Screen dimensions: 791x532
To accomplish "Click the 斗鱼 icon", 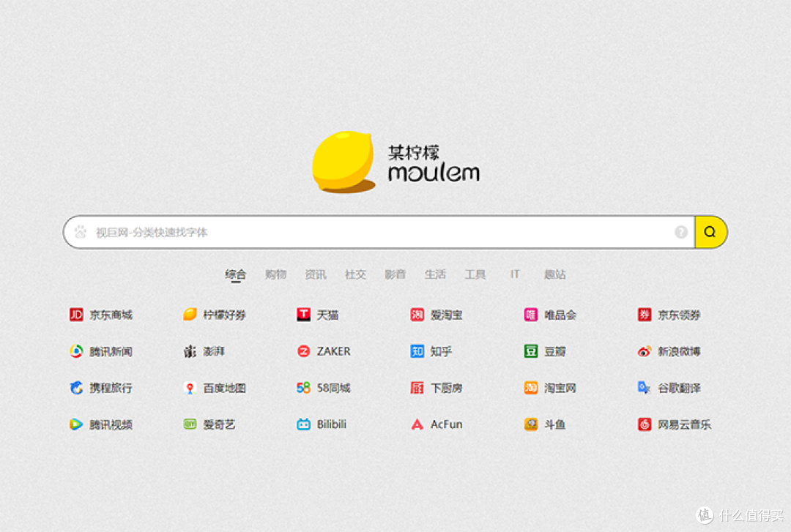I will point(531,424).
